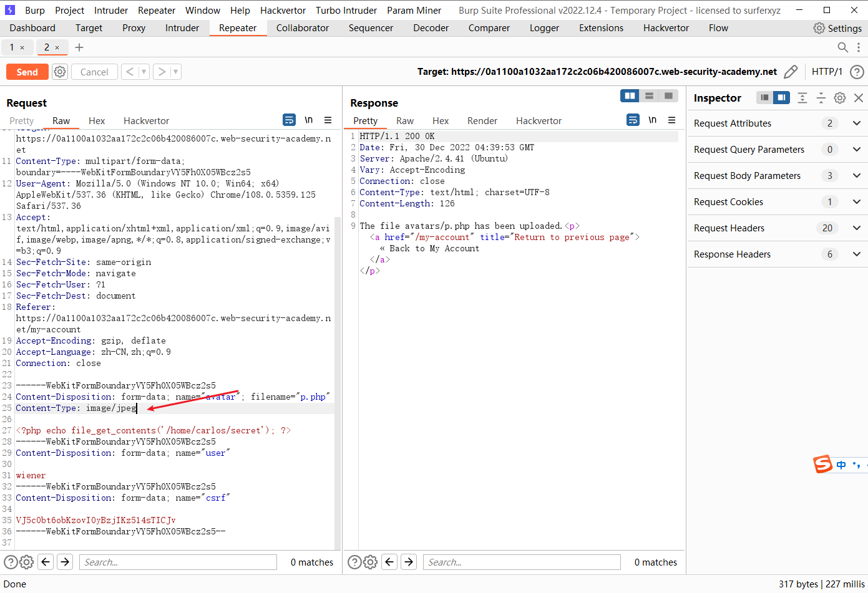This screenshot has width=868, height=593.
Task: Open the Repeater help icon
Action: (857, 72)
